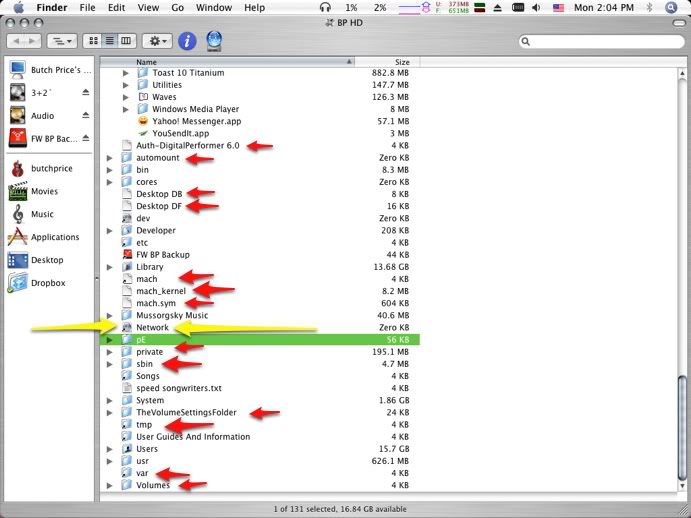Select the 3+2` disc in sidebar
This screenshot has width=691, height=518.
pyautogui.click(x=42, y=93)
